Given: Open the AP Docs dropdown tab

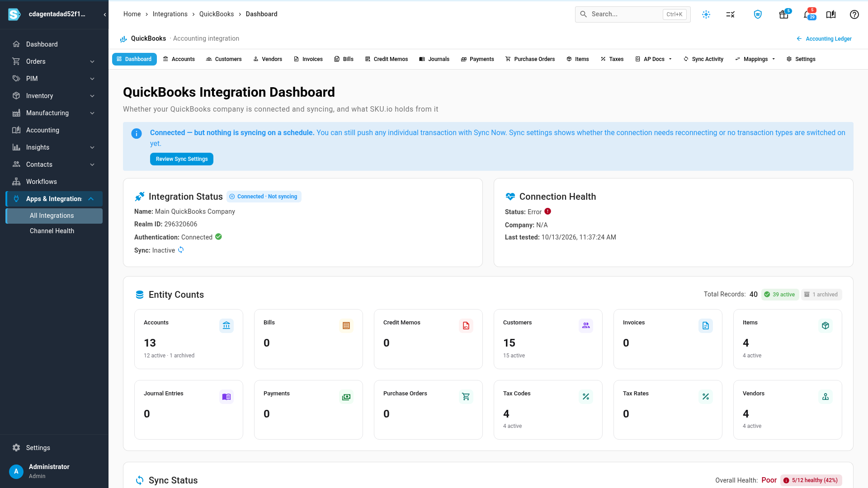Looking at the screenshot, I should (x=654, y=59).
